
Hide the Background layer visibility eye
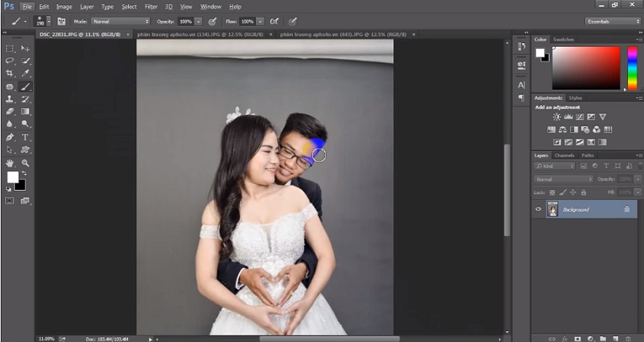click(538, 209)
